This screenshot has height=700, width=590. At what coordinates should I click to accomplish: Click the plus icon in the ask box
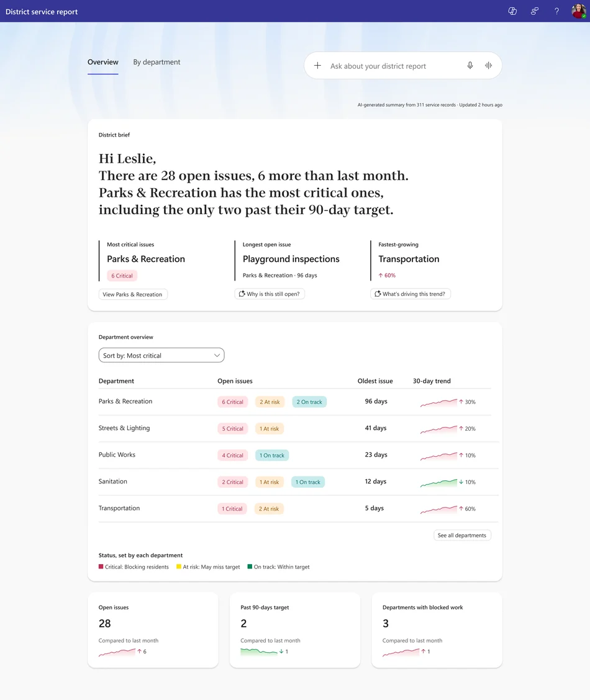(317, 66)
